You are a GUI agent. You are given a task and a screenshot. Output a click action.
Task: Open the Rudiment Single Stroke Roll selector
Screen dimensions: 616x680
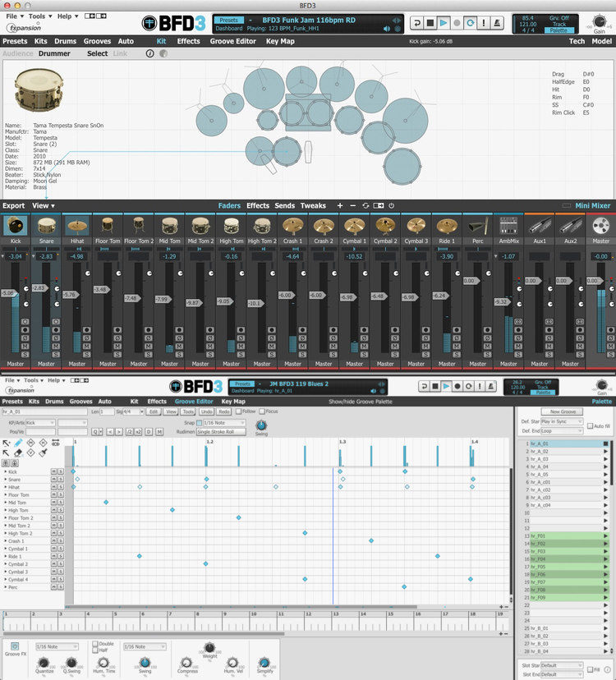point(221,432)
